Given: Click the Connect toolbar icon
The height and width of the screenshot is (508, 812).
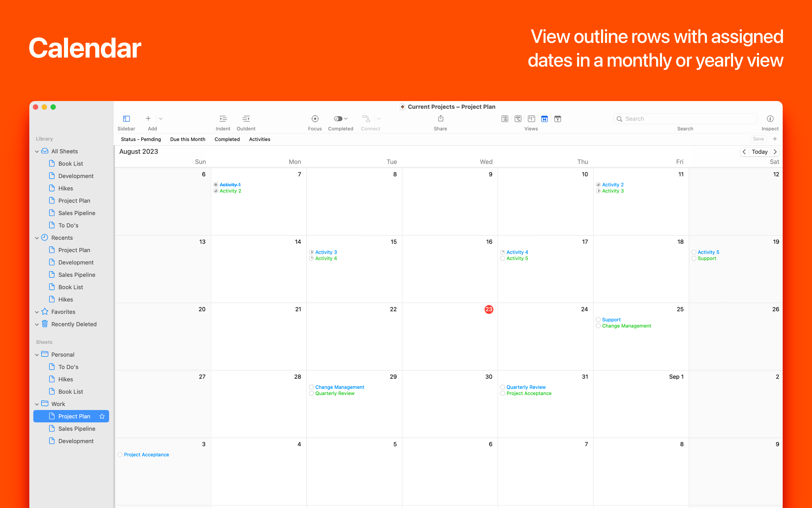Looking at the screenshot, I should (x=366, y=119).
